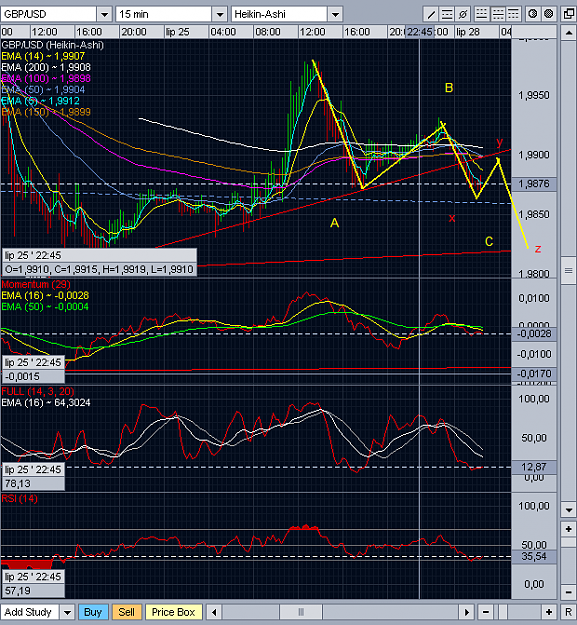
Task: Click the vertical scroll up arrow
Action: pyautogui.click(x=568, y=33)
